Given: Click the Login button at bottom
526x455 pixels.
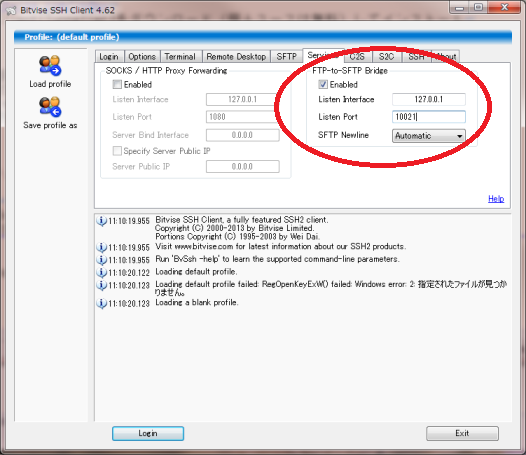Looking at the screenshot, I should (148, 434).
